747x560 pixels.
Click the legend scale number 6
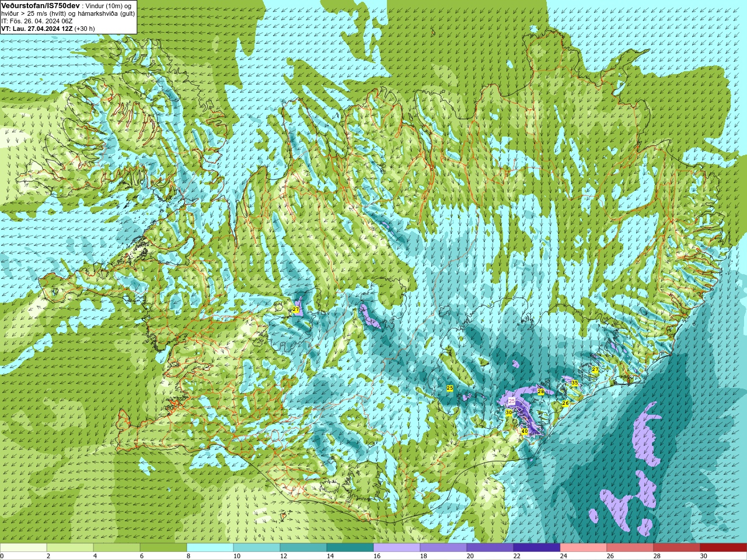pyautogui.click(x=142, y=556)
